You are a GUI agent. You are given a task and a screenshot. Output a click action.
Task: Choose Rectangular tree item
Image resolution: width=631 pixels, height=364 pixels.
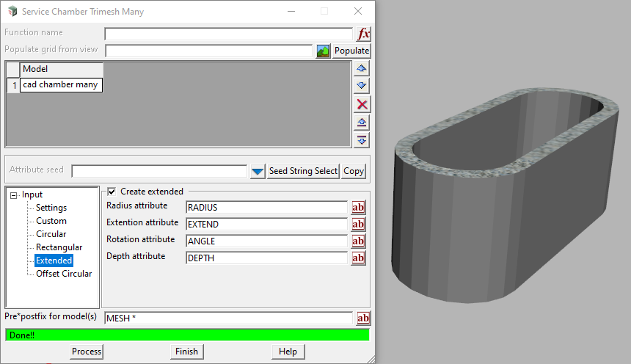(59, 247)
